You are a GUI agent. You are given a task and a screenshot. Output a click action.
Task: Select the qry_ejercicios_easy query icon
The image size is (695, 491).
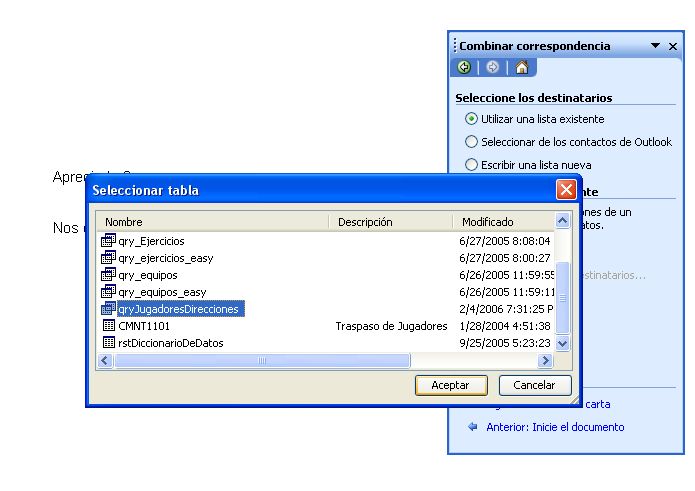pos(110,258)
